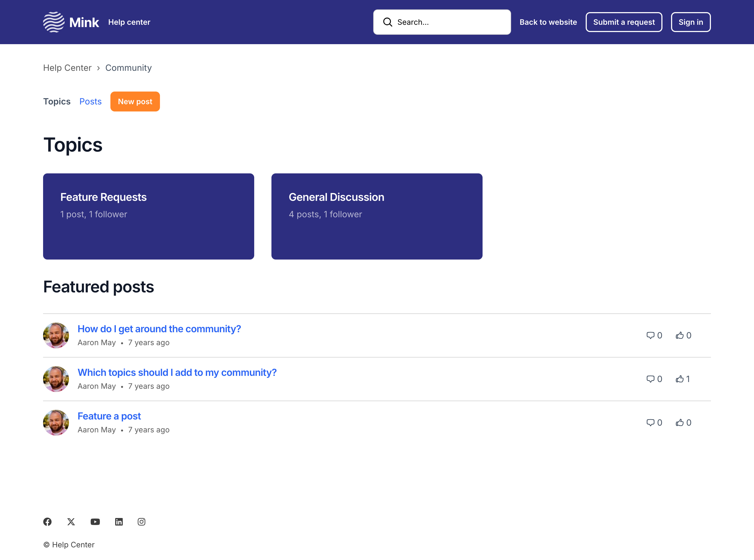Open the Feature Requests topic card
The width and height of the screenshot is (754, 560).
(x=148, y=216)
